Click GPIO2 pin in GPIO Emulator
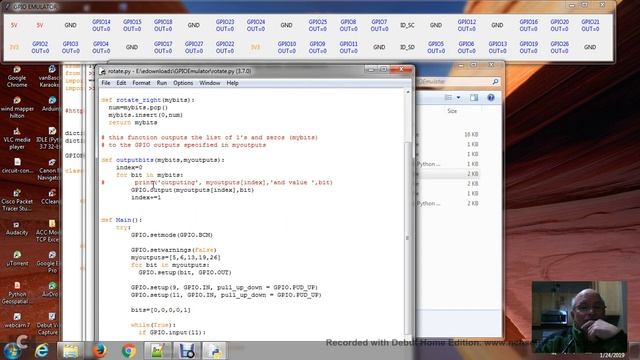The height and width of the screenshot is (360, 640). 40,47
